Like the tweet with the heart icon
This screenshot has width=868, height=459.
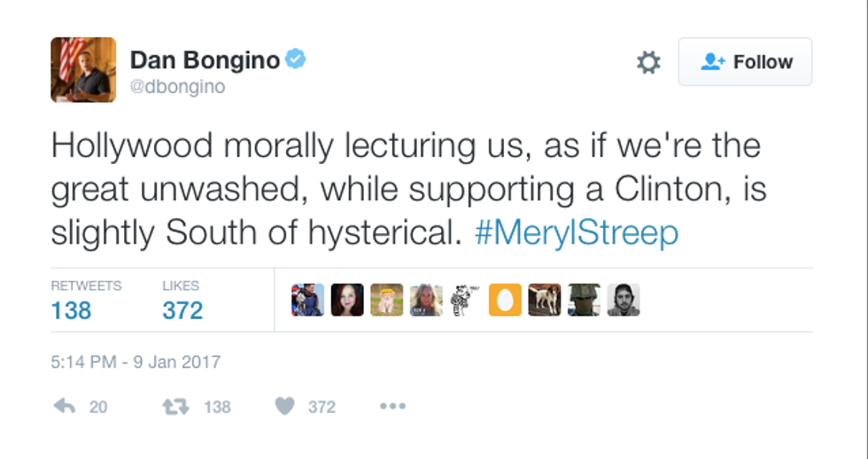(284, 406)
